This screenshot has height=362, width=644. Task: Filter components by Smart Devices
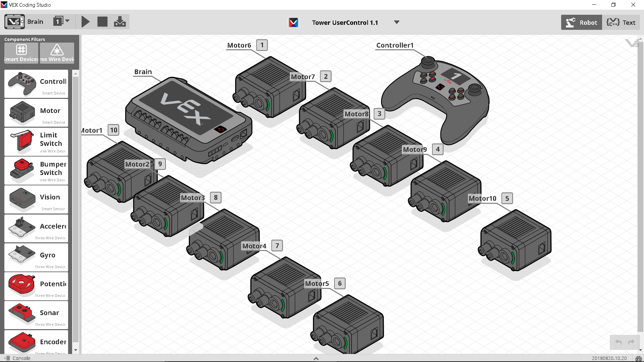[x=21, y=53]
